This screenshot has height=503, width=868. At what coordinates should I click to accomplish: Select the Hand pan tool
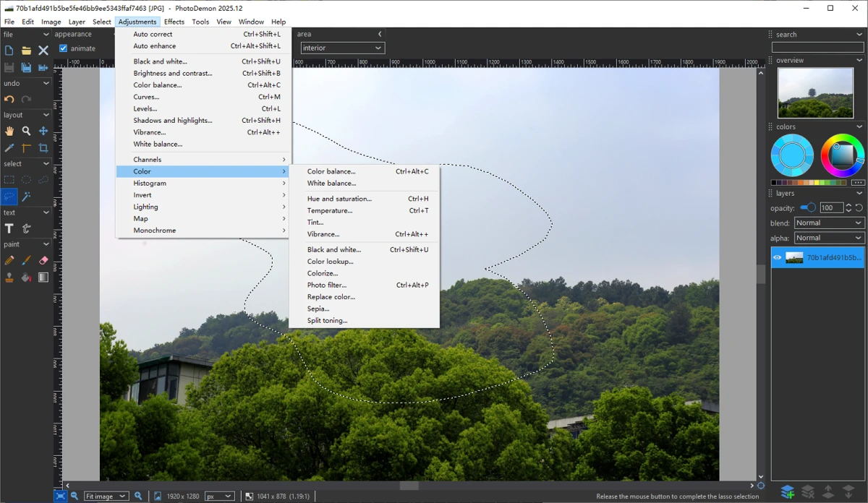[x=9, y=131]
